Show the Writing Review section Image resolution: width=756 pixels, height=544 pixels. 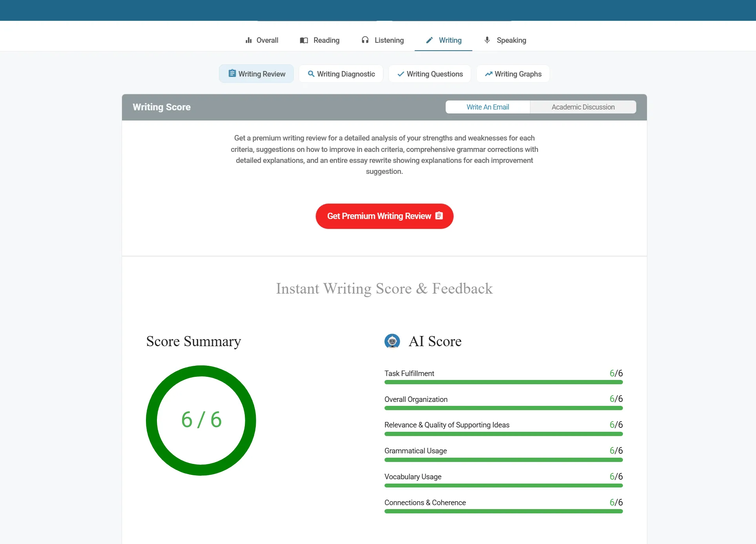tap(256, 74)
